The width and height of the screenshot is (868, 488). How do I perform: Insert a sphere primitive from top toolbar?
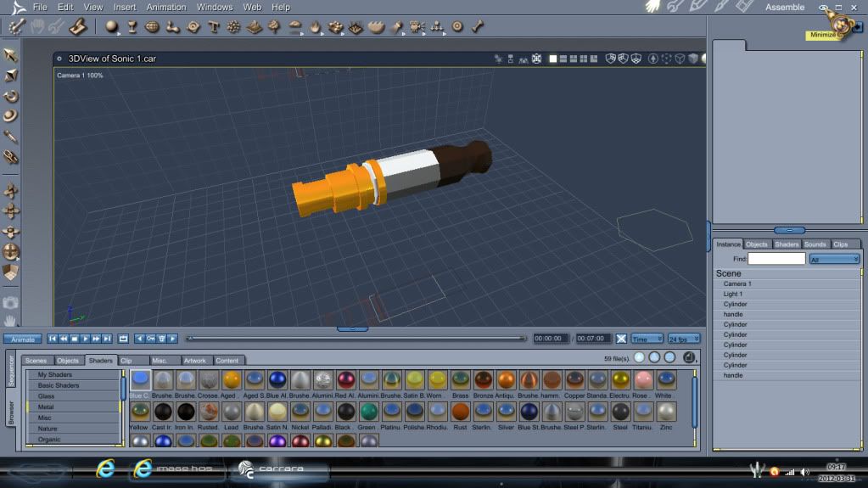112,26
